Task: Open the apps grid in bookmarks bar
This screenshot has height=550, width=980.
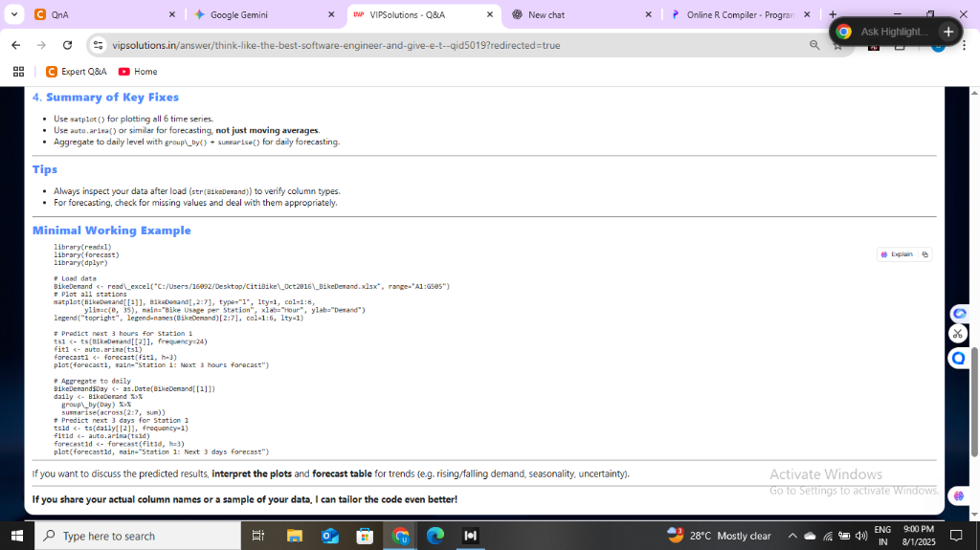Action: coord(19,72)
